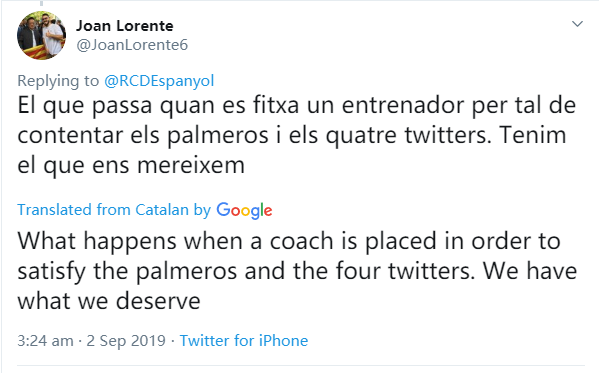599x373 pixels.
Task: Open the tweet options chevron menu
Action: 577,24
